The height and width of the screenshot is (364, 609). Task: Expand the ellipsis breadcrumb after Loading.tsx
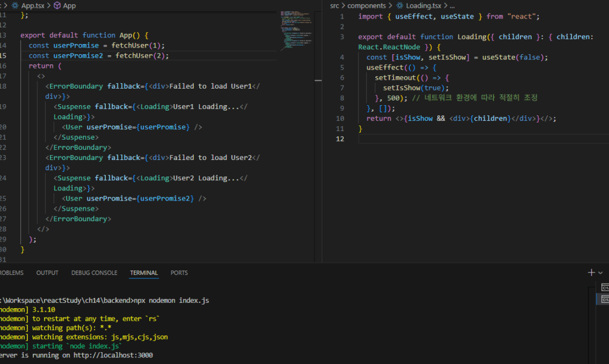[x=451, y=5]
